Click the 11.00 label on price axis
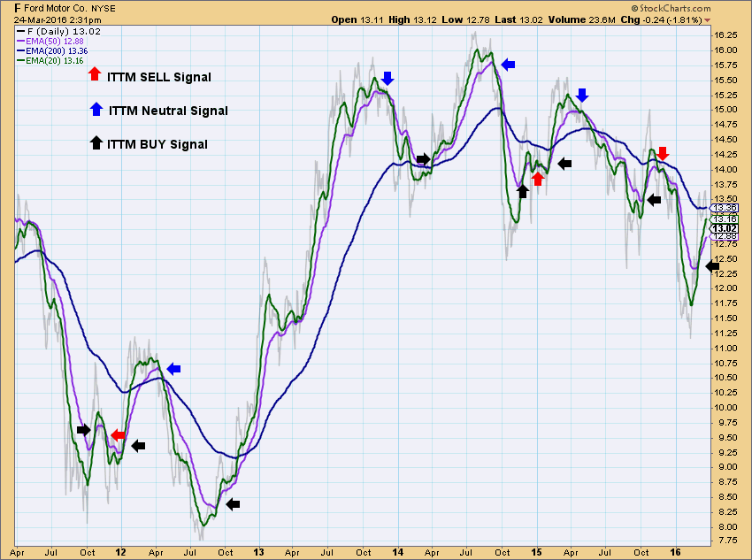Viewport: 752px width, 560px height. pyautogui.click(x=725, y=348)
